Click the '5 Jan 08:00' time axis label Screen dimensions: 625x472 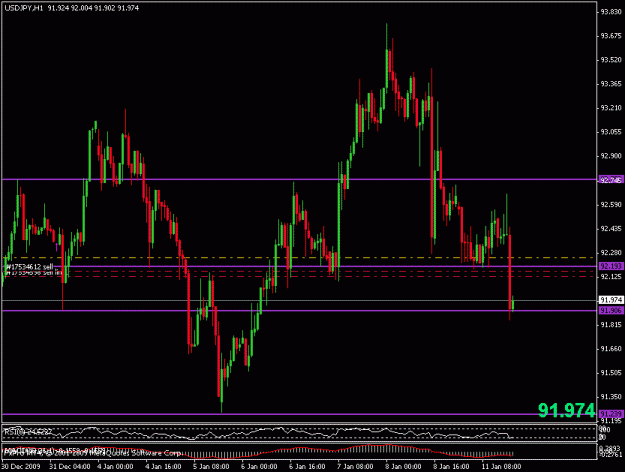(211, 466)
